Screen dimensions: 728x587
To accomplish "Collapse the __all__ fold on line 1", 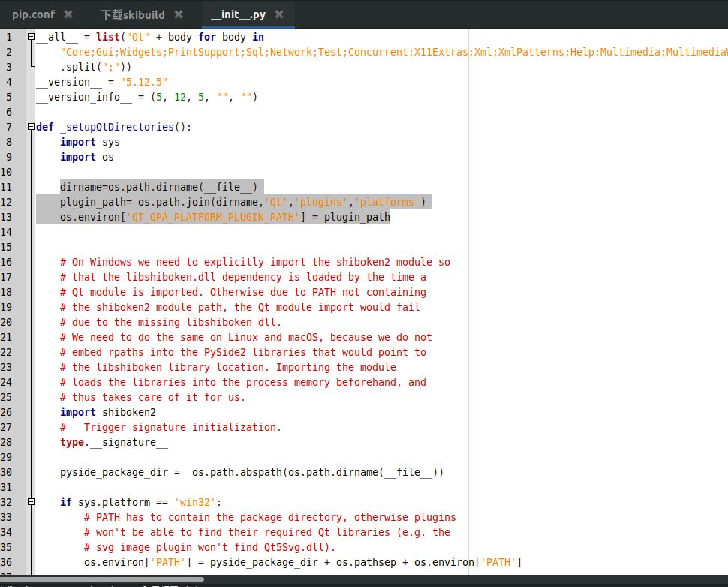I will (31, 36).
